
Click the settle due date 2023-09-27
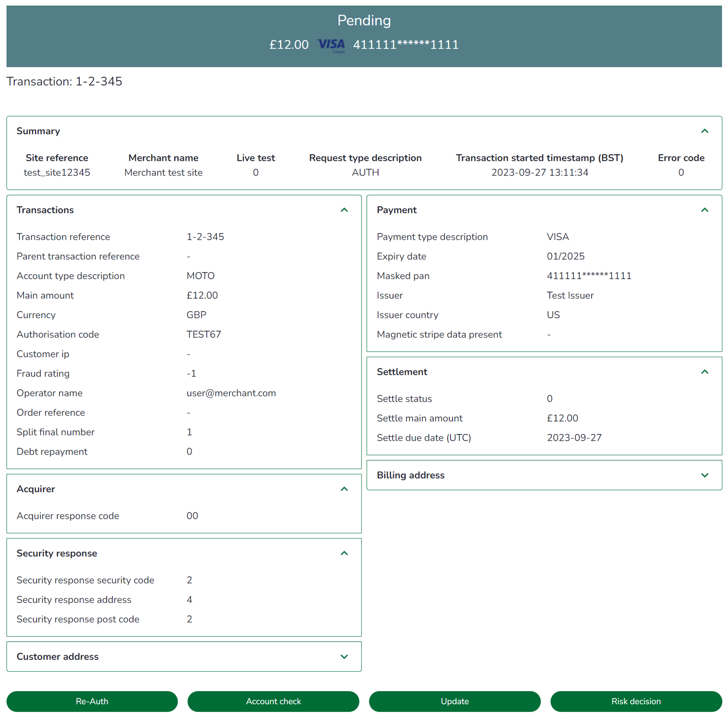tap(574, 437)
